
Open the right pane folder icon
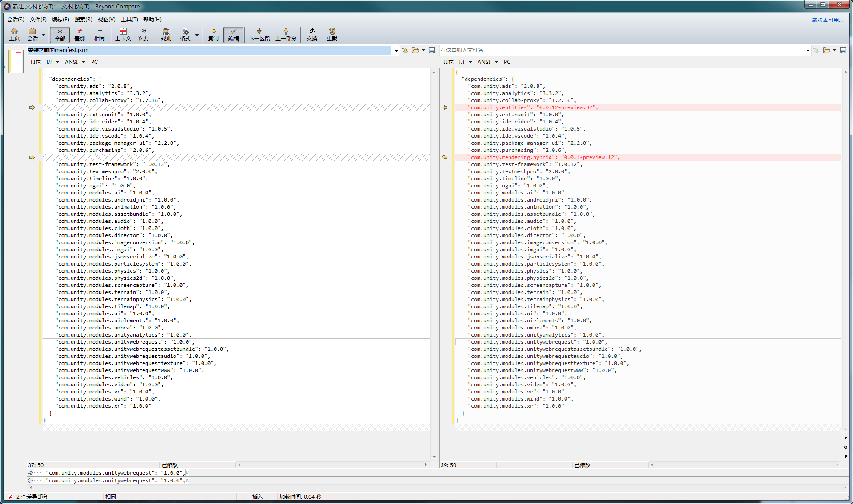tap(827, 50)
